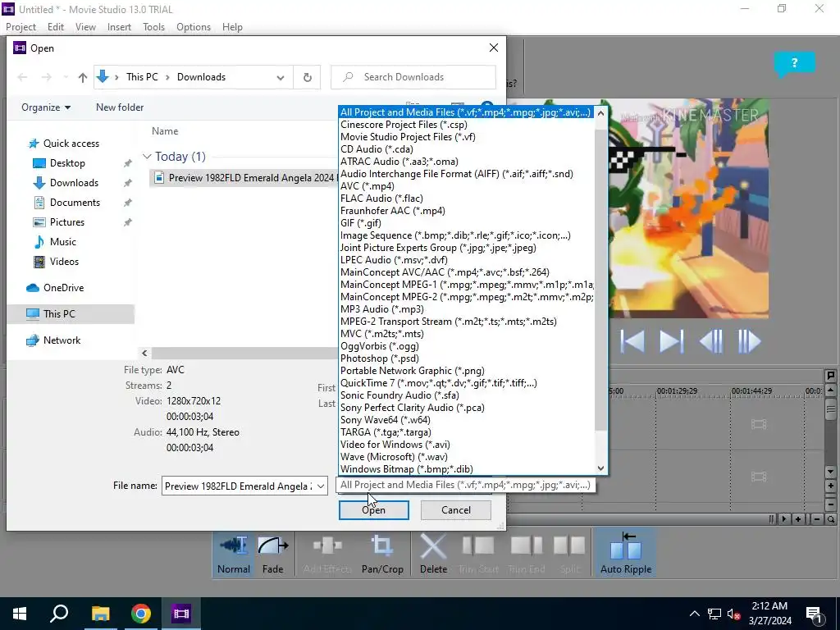Click the Trim Start icon
This screenshot has width=840, height=630.
(x=478, y=546)
